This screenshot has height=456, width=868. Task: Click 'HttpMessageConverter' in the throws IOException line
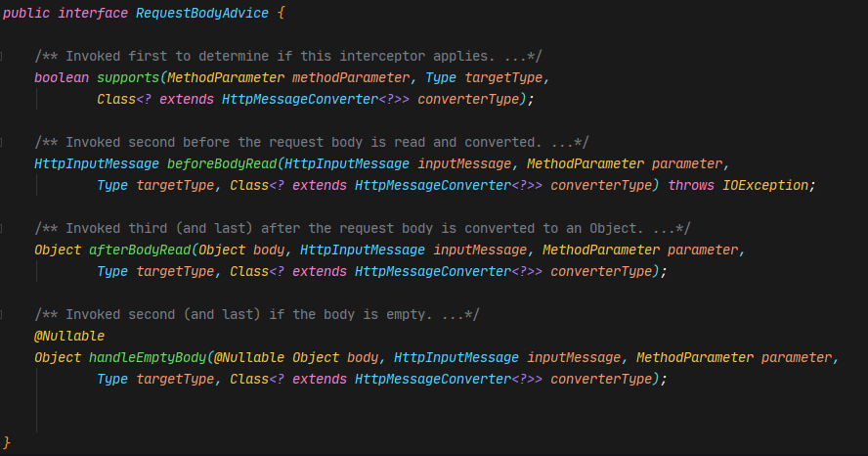click(433, 186)
